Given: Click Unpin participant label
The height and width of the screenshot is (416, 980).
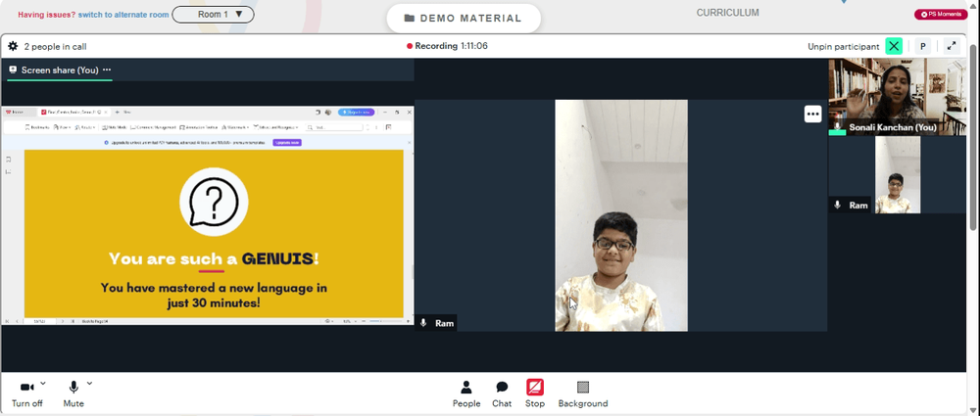Looking at the screenshot, I should pyautogui.click(x=843, y=47).
